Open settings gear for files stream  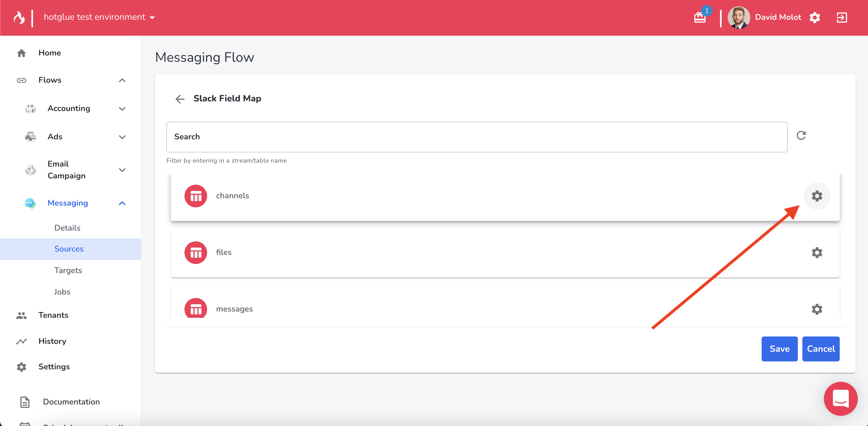[x=817, y=253]
